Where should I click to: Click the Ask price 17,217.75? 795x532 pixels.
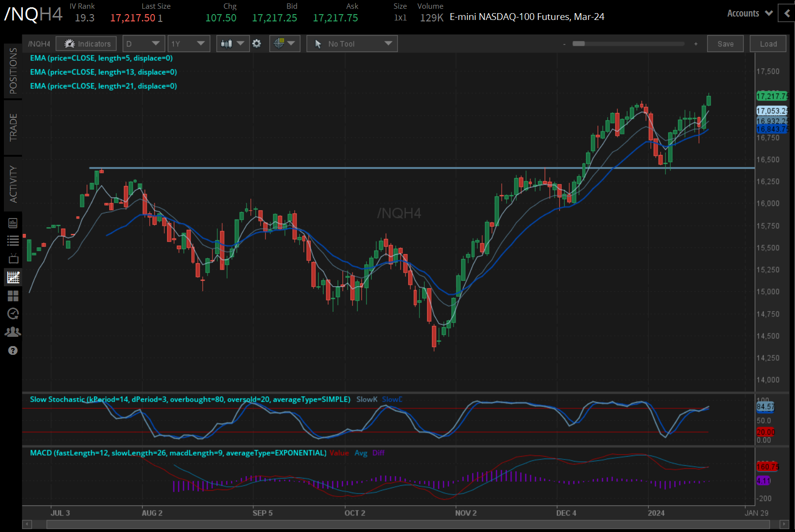pos(335,18)
